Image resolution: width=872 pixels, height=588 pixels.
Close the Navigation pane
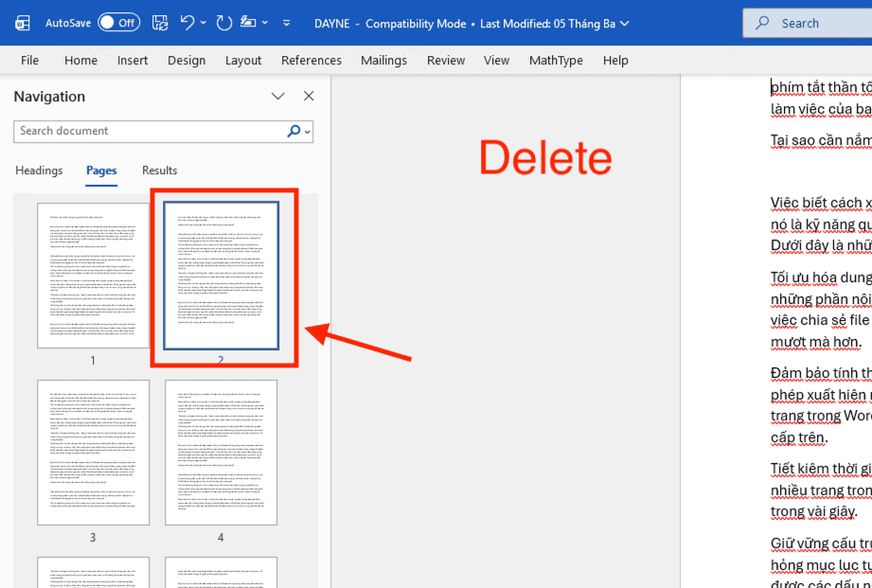coord(309,97)
